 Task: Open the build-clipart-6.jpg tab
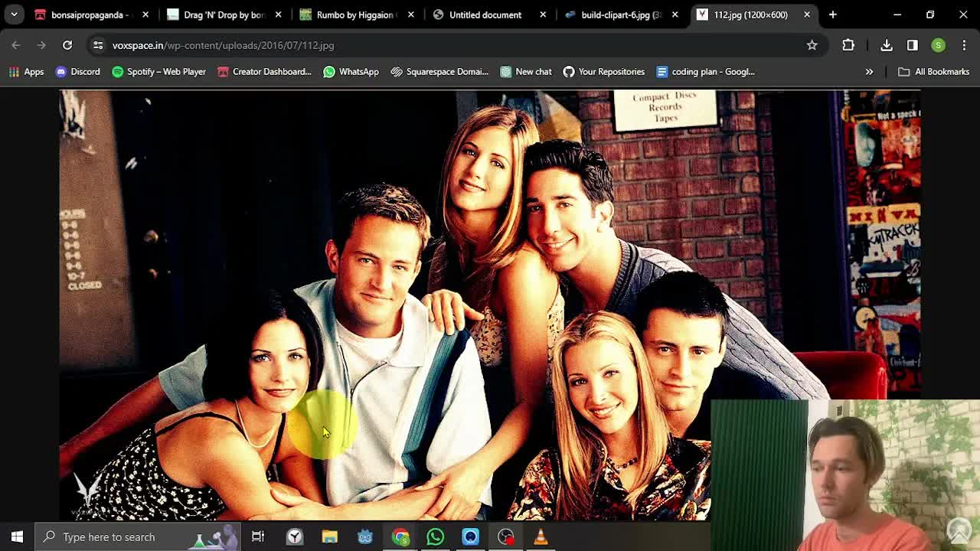[622, 15]
